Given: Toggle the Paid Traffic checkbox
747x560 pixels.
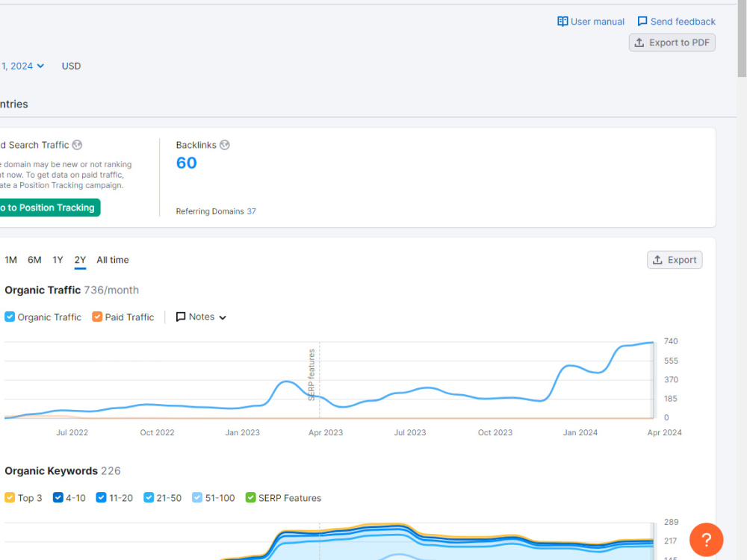Looking at the screenshot, I should 97,317.
